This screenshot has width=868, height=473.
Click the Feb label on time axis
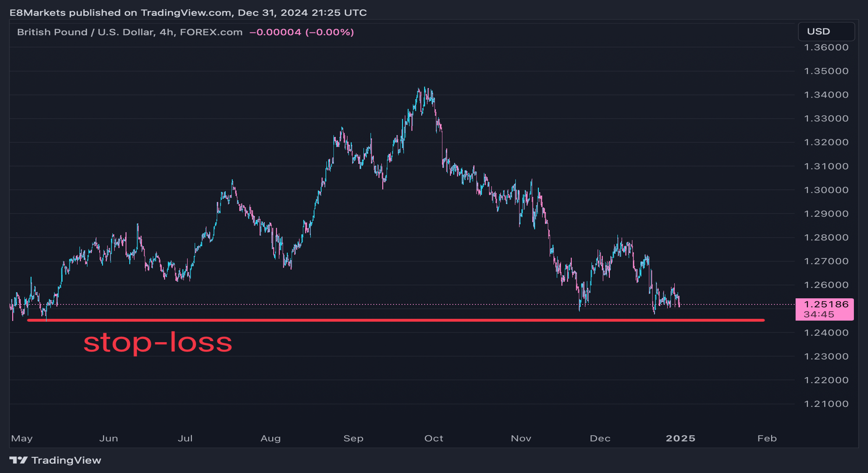(x=767, y=438)
